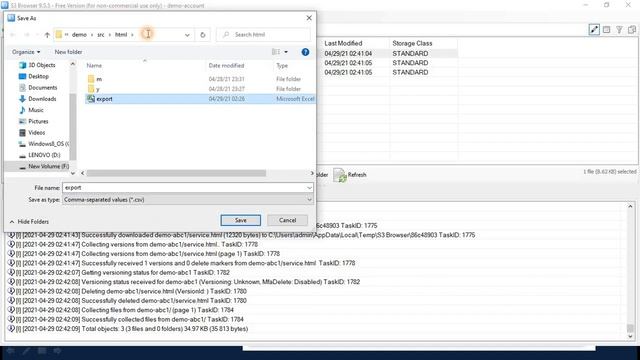Select log entry 'Getting versioning status for demo-abc1'
Viewport: 640px width, 360px height.
(x=119, y=273)
